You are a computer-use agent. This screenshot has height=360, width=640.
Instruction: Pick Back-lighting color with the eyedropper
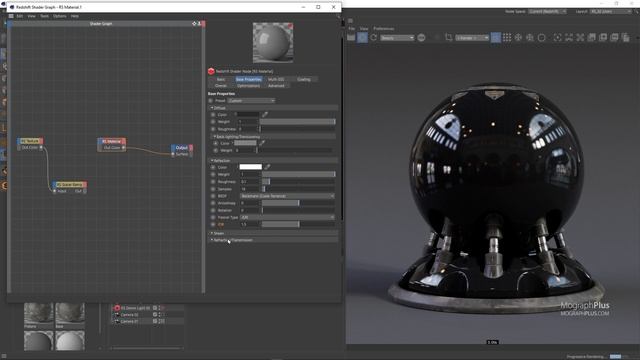coord(262,143)
